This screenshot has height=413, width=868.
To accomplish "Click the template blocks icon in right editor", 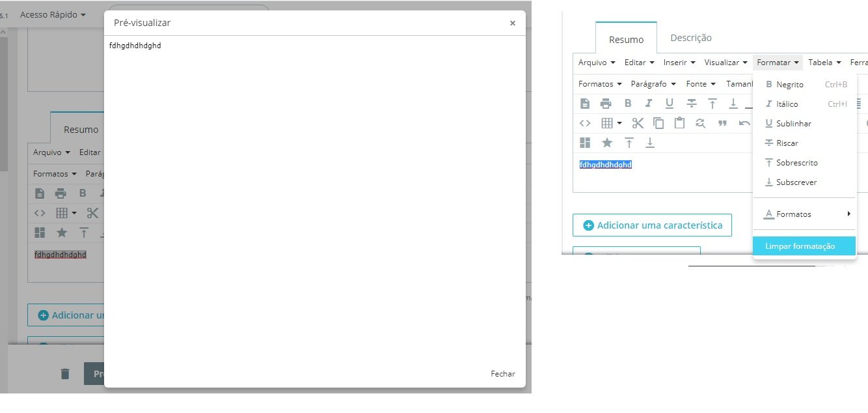I will tap(585, 142).
